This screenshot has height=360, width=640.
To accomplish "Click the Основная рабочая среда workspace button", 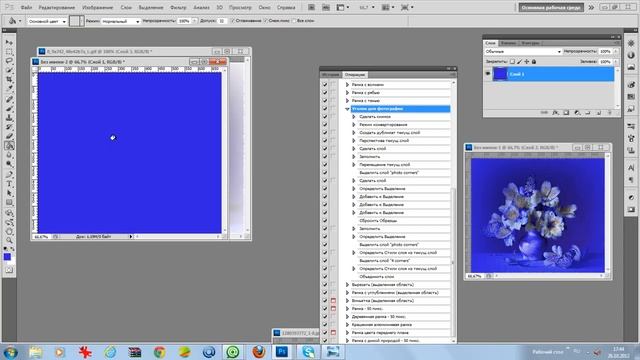I will [x=551, y=7].
